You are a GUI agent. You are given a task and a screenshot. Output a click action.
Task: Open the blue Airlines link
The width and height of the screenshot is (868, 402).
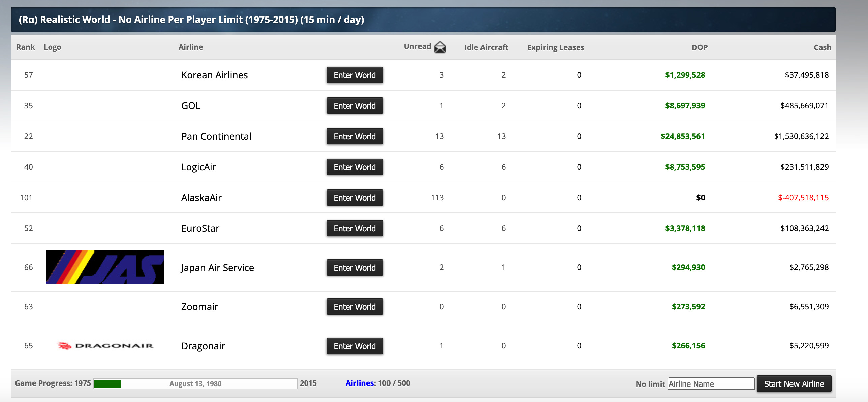360,383
